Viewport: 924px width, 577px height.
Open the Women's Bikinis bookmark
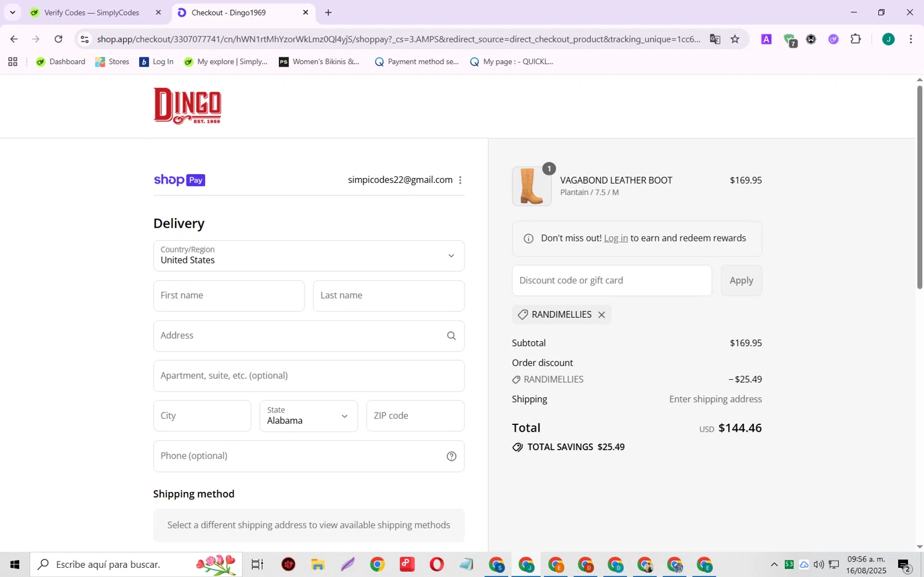click(x=319, y=62)
